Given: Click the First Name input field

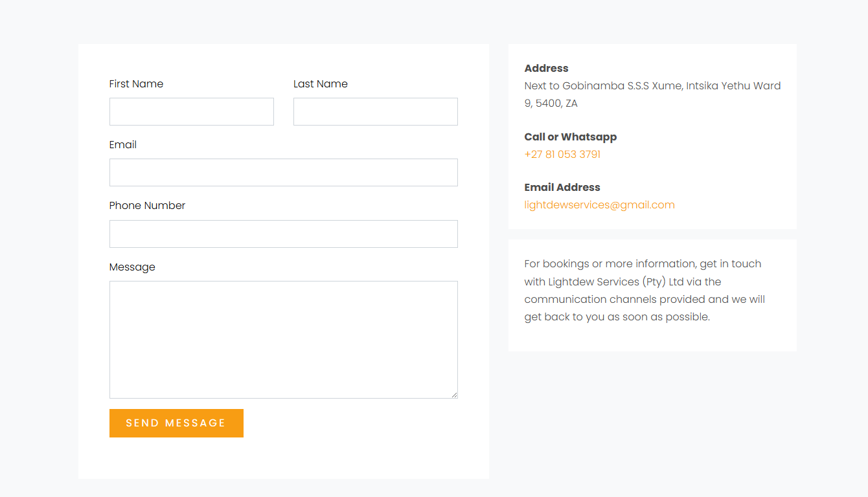Looking at the screenshot, I should [x=191, y=111].
